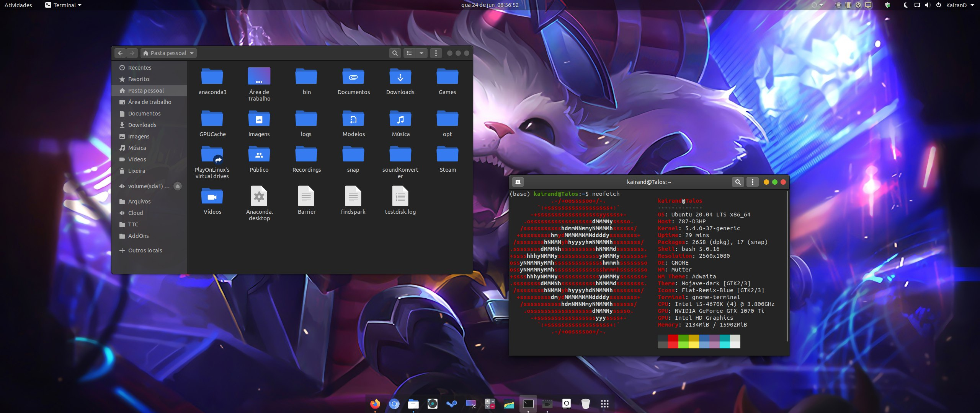Open the Atividades overview
The image size is (980, 413).
pyautogui.click(x=18, y=5)
